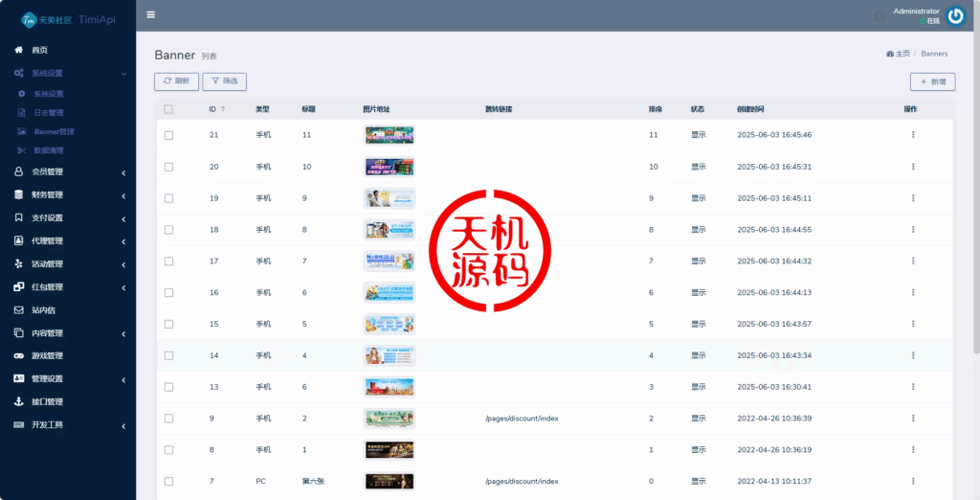Collapse the 系统设置 sidebar section
980x500 pixels.
click(x=67, y=73)
